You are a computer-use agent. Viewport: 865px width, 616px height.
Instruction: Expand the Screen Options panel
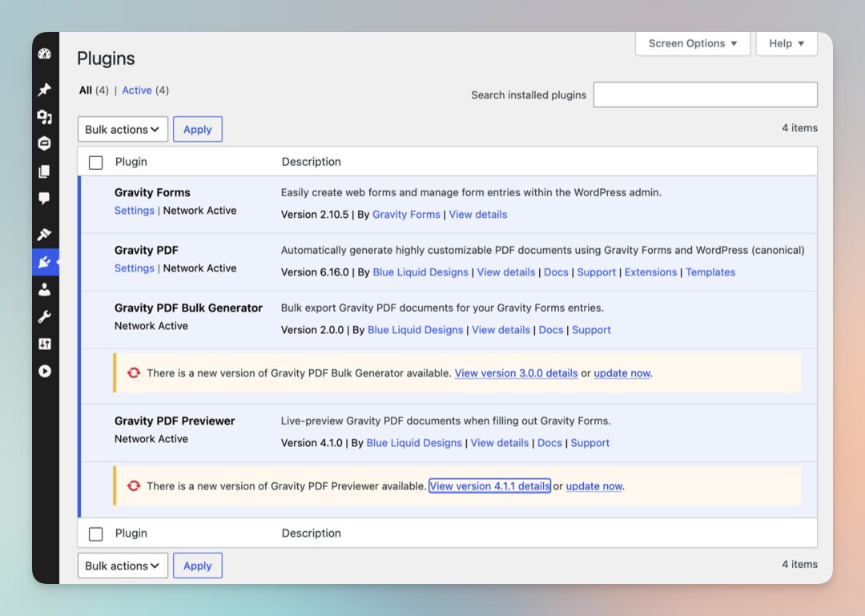(x=692, y=43)
